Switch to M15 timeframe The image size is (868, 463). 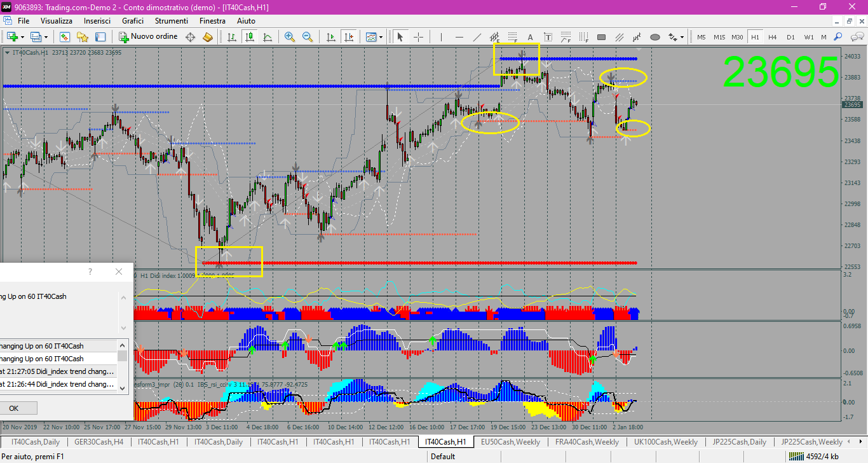click(x=719, y=37)
